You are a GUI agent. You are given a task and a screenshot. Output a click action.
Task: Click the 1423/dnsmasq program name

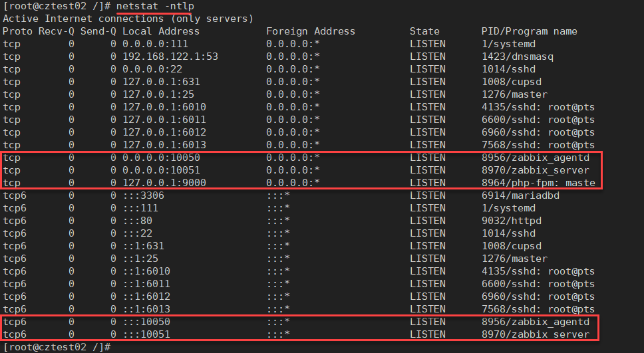pos(518,57)
